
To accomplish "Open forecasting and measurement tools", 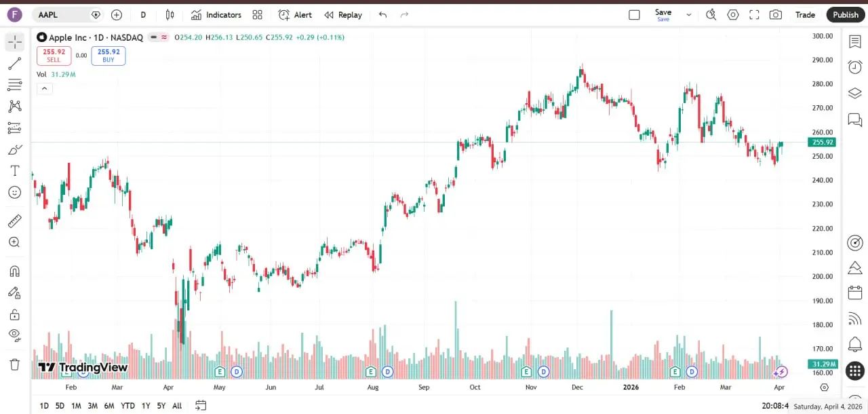I will point(15,128).
